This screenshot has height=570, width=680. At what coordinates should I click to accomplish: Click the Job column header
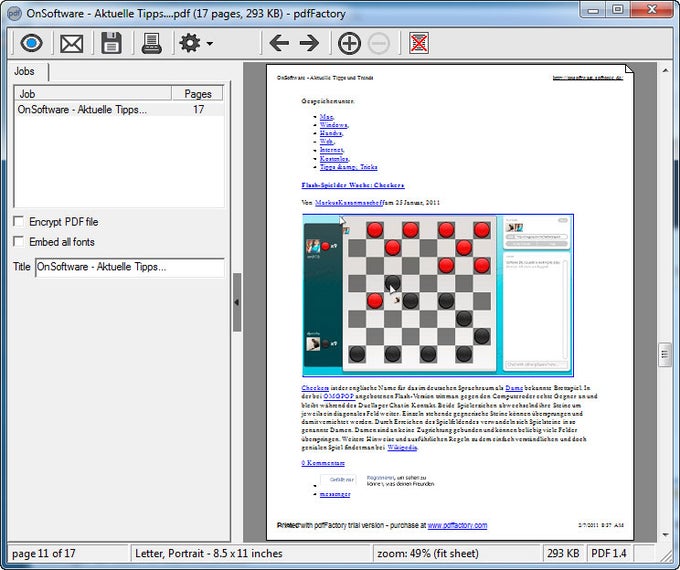[93, 94]
